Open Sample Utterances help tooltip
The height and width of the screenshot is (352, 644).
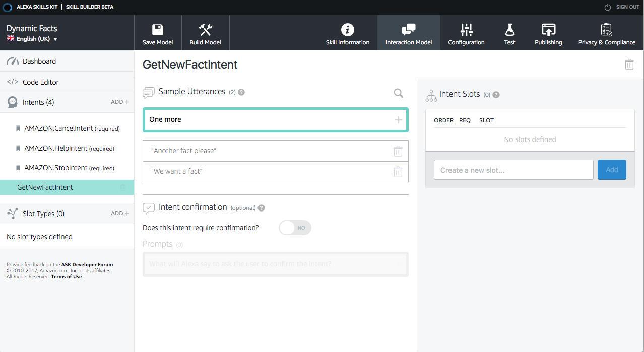241,92
